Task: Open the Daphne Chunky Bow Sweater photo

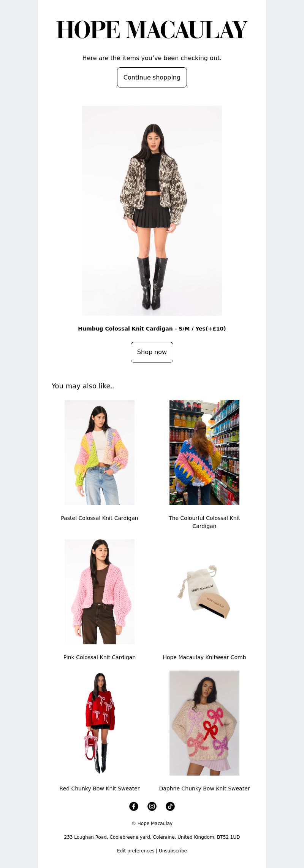Action: (x=204, y=723)
